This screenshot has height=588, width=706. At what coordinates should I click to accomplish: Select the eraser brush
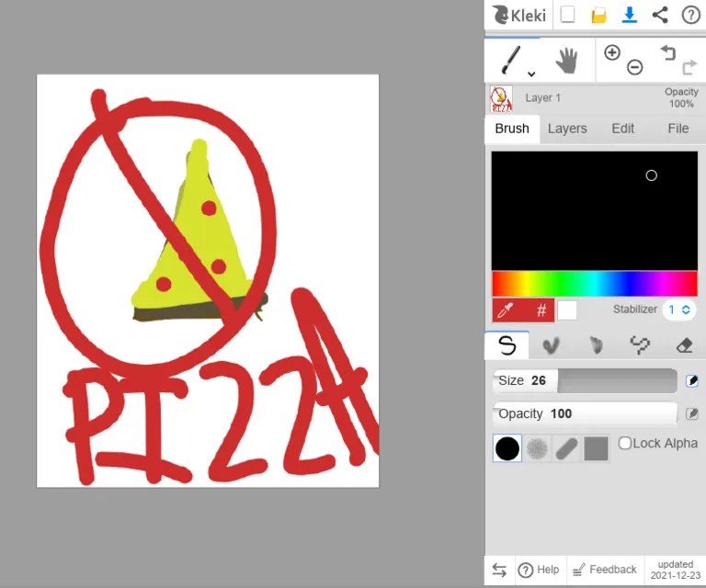tap(684, 345)
